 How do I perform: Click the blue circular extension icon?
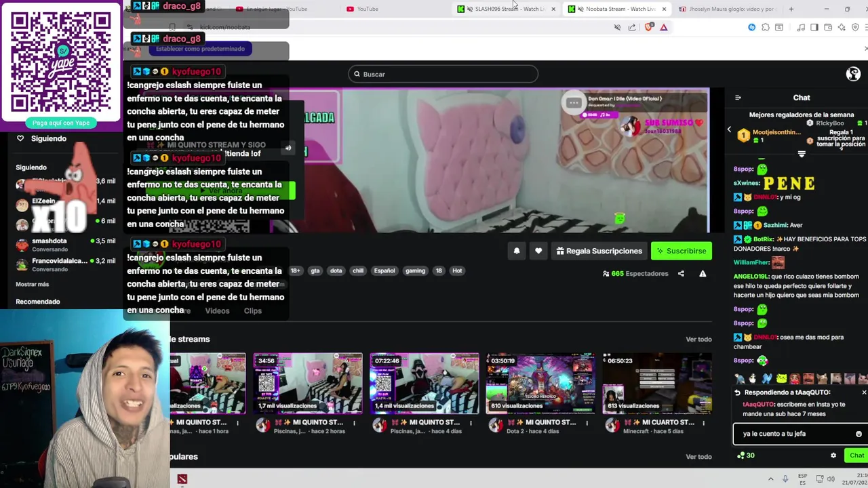pyautogui.click(x=751, y=27)
